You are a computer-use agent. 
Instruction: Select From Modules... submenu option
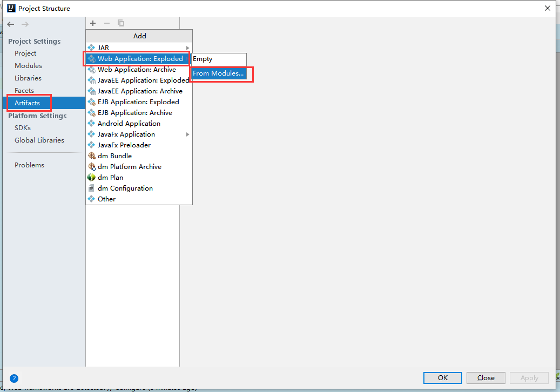(x=218, y=73)
